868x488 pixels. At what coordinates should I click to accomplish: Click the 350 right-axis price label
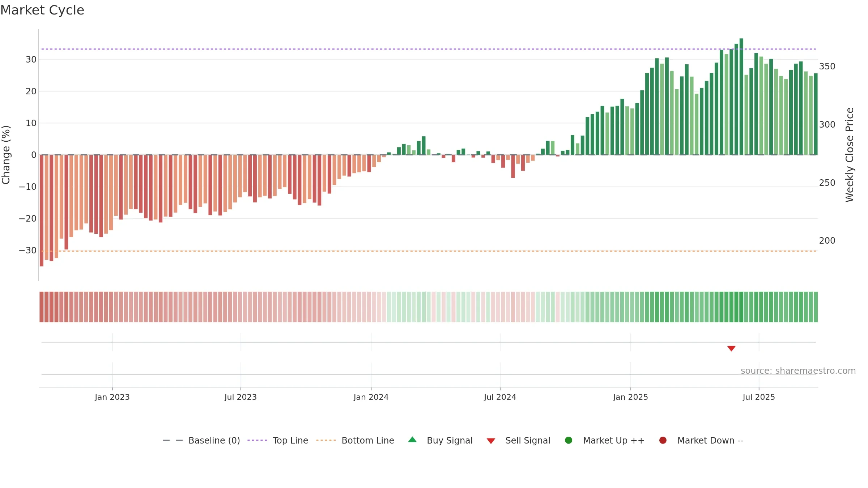[x=827, y=67]
